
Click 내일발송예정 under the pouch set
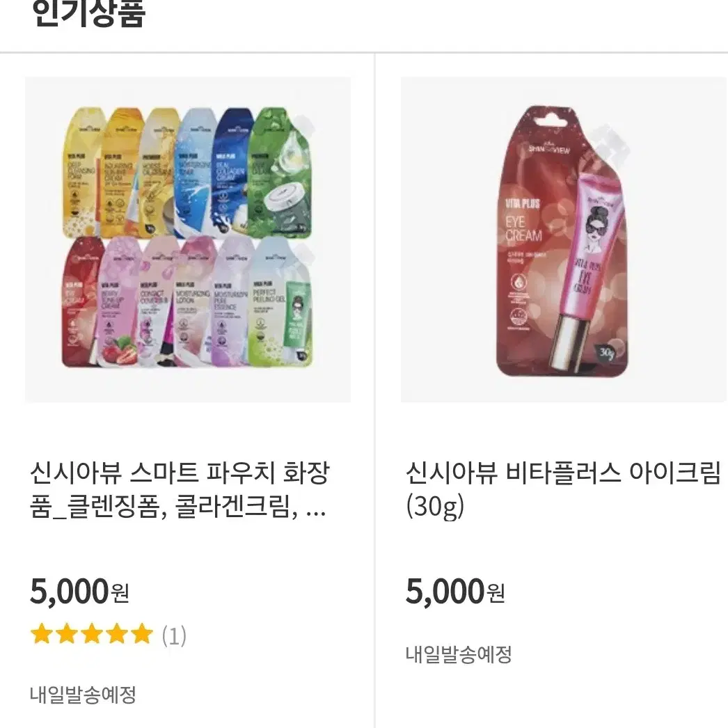pos(83,695)
